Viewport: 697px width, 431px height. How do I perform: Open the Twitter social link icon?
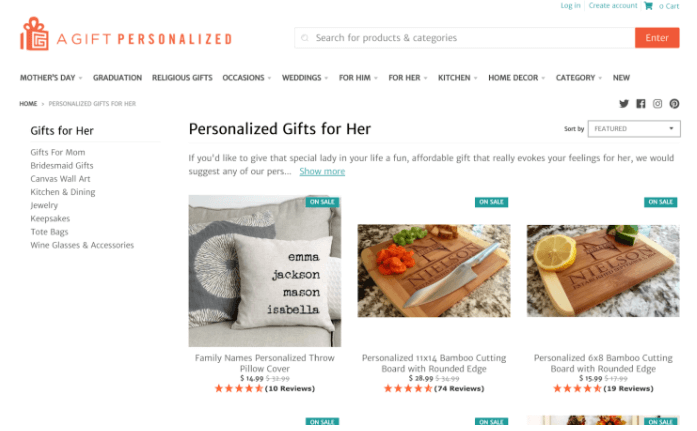(x=624, y=104)
